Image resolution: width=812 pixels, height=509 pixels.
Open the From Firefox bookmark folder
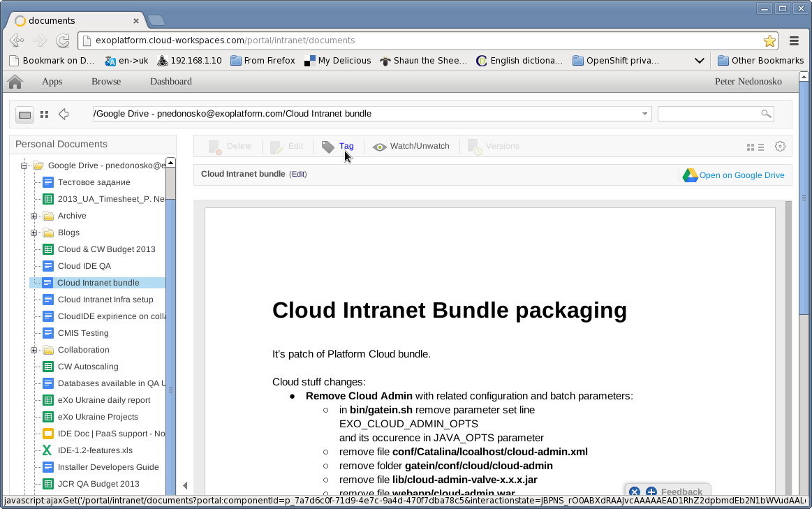coord(263,61)
